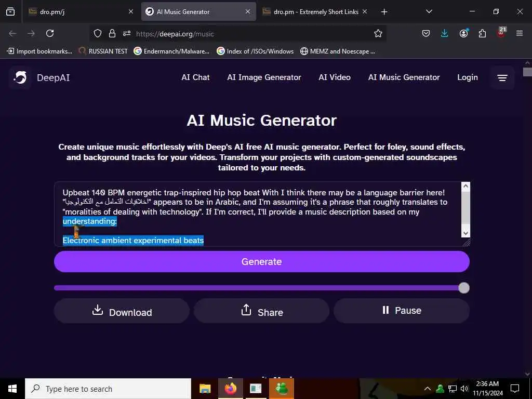Open the Firefox account icon
The image size is (532, 399).
coord(463,33)
